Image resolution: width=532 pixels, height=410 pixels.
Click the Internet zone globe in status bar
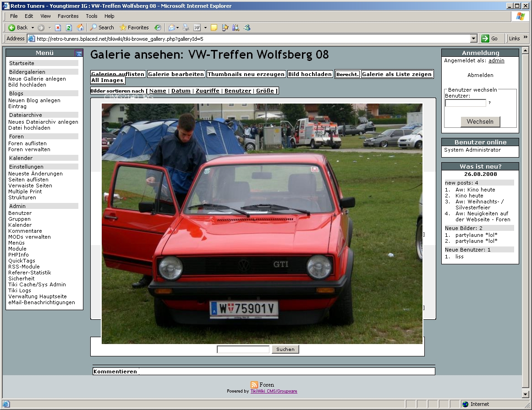[x=466, y=404]
